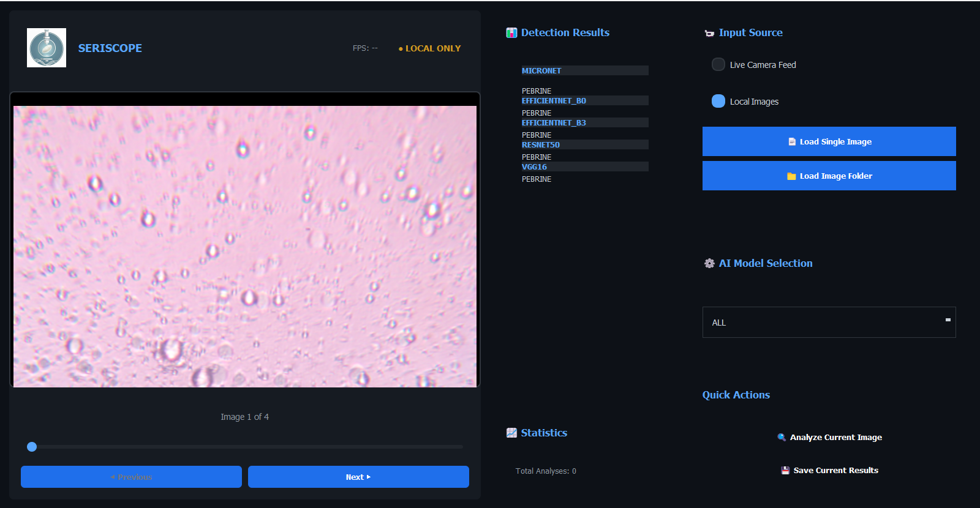The image size is (980, 508).
Task: Click the PEBRINE result under VGG16
Action: click(537, 179)
